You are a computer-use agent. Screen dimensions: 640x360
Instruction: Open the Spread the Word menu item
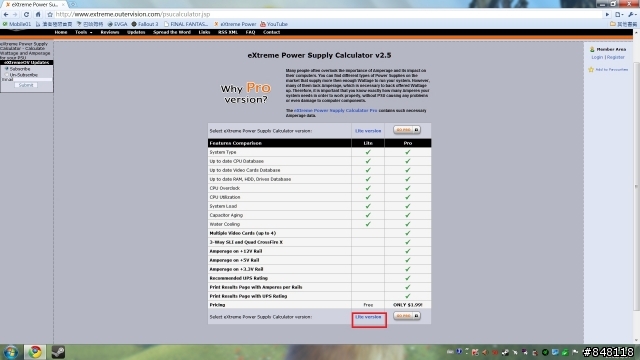(172, 32)
